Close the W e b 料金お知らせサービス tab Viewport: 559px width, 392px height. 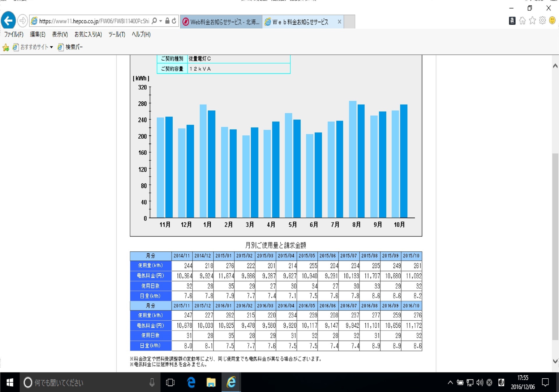(339, 22)
